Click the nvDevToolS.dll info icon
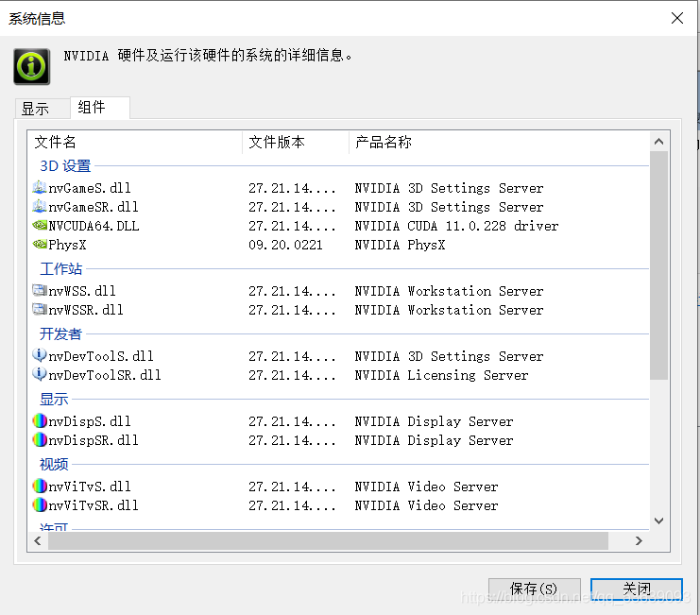This screenshot has width=700, height=615. pos(40,355)
